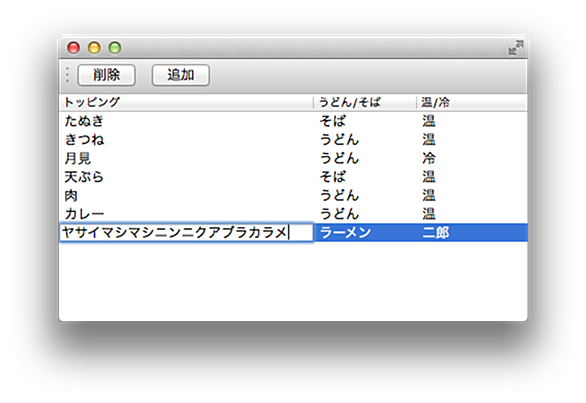Click the toolbar drag handle dots

point(67,75)
